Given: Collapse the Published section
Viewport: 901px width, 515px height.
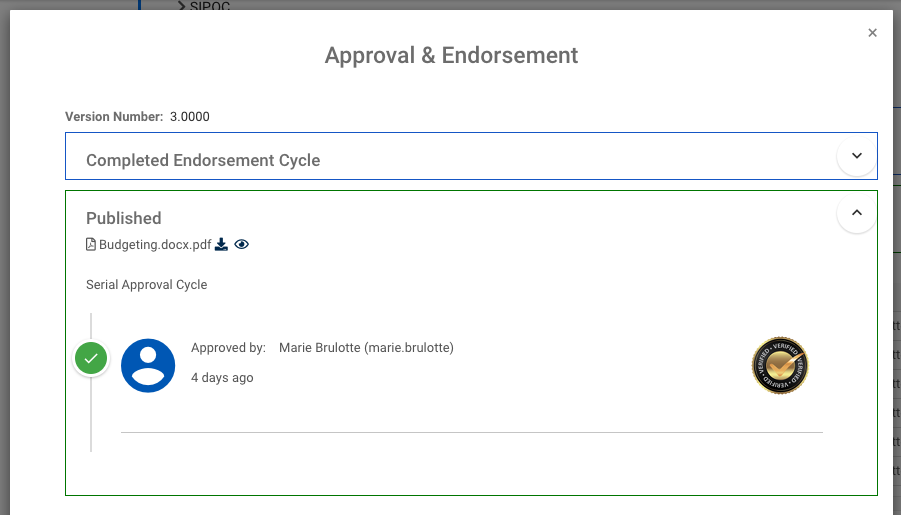Looking at the screenshot, I should coord(856,213).
